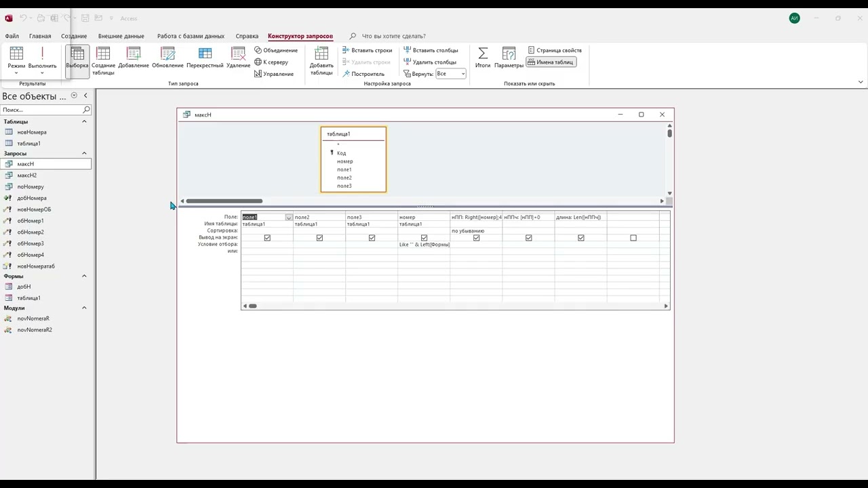The width and height of the screenshot is (868, 488).
Task: Open the Вернуть combo box
Action: (x=451, y=74)
